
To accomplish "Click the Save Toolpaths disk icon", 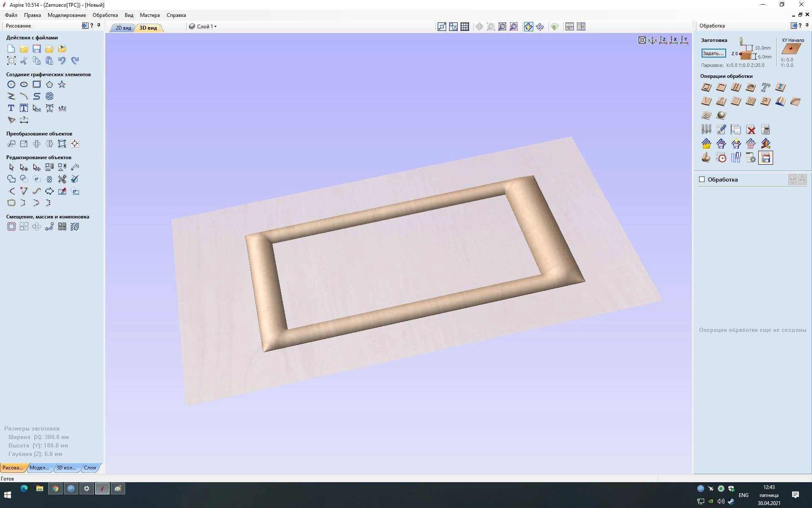I will coord(765,158).
